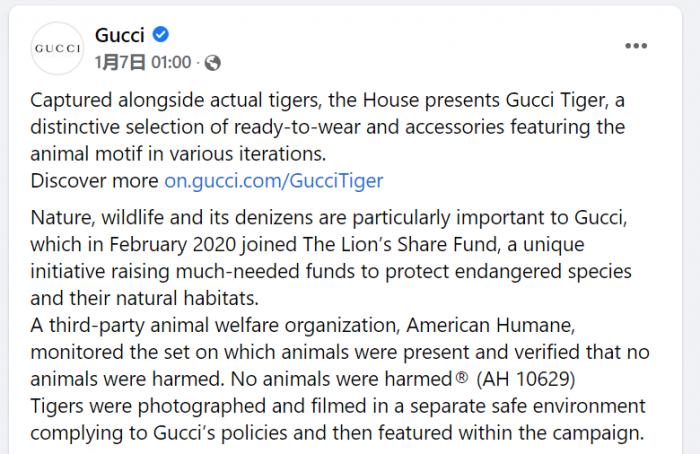700x454 pixels.
Task: Click the text American Humane
Action: pos(490,325)
